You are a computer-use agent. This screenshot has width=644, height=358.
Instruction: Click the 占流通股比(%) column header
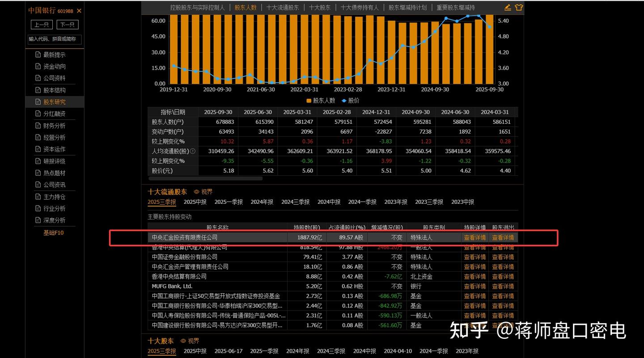coord(347,227)
